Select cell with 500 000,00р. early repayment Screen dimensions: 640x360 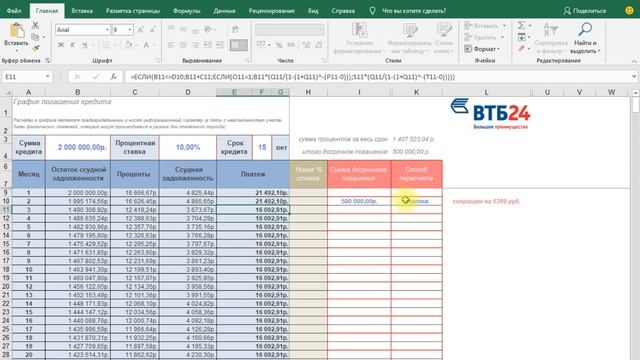point(359,201)
